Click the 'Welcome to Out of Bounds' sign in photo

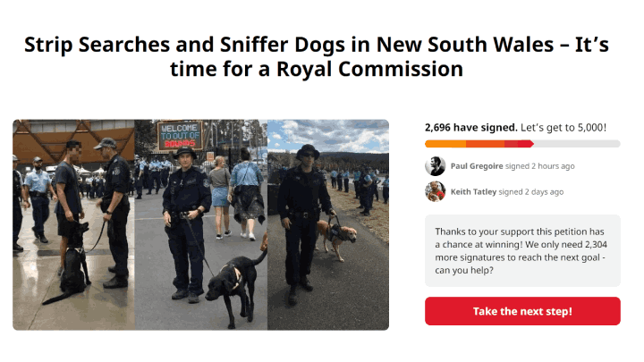[180, 135]
